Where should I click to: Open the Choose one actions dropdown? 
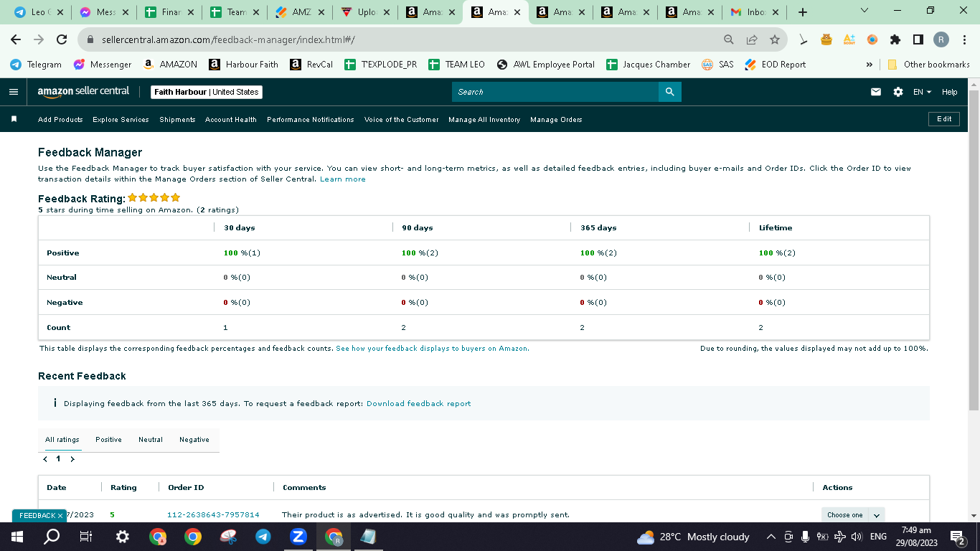click(x=845, y=515)
